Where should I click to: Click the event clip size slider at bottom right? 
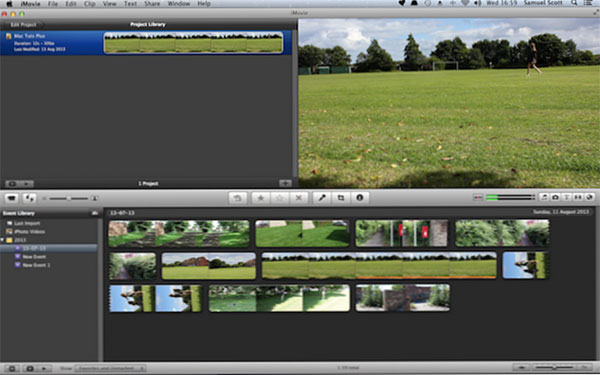click(553, 368)
